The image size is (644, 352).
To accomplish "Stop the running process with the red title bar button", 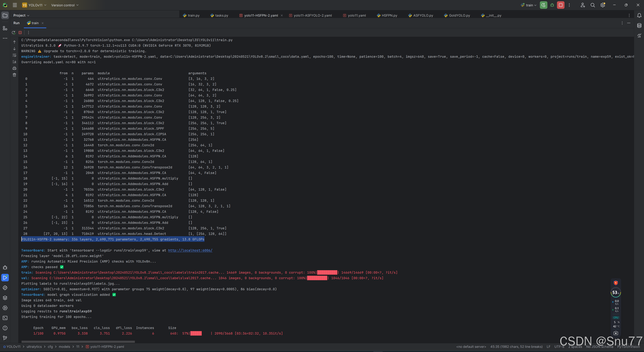I will click(x=561, y=5).
